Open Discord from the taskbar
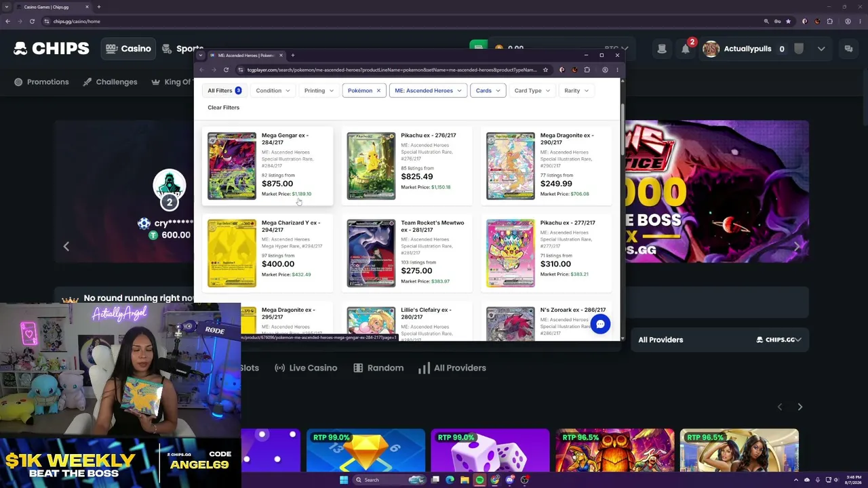The width and height of the screenshot is (868, 488). [x=509, y=480]
